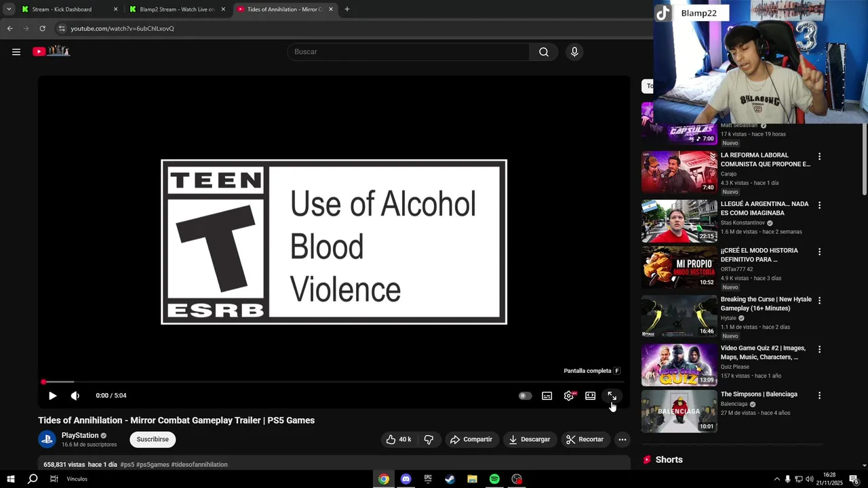Open Spotify from the taskbar
Image resolution: width=868 pixels, height=488 pixels.
point(494,479)
